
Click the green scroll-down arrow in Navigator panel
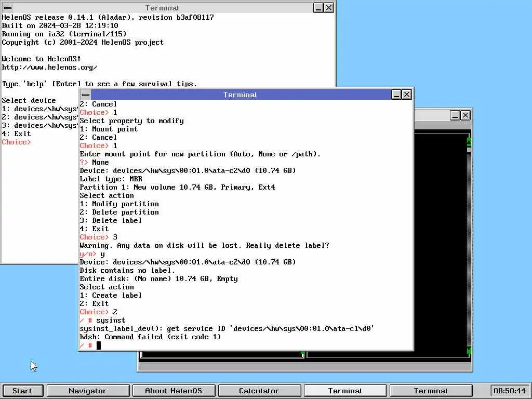pos(469,350)
